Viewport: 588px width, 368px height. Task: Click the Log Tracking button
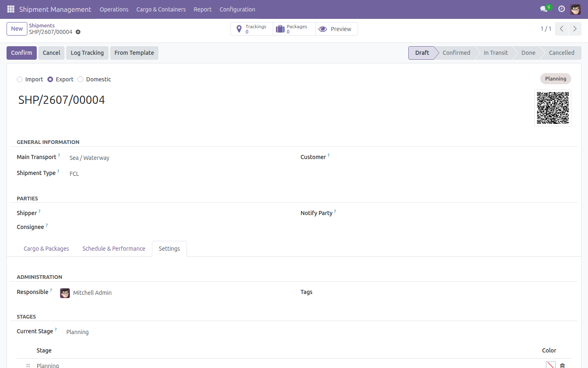87,53
